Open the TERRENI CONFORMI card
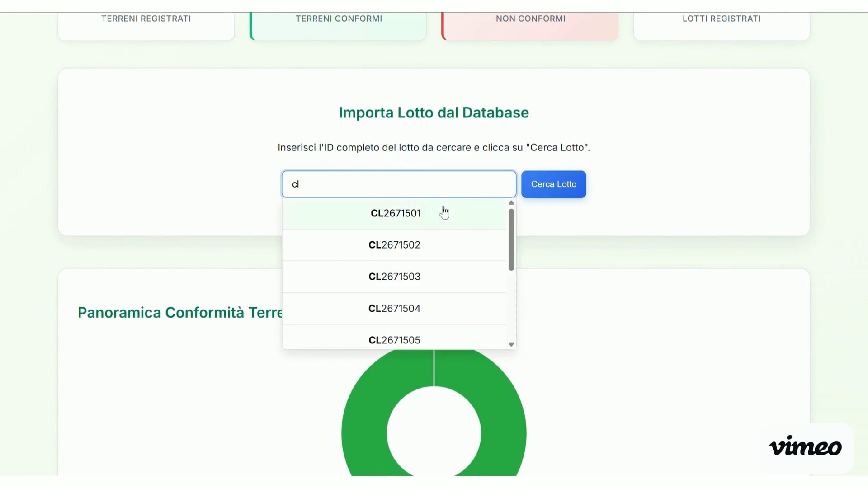 coord(339,19)
